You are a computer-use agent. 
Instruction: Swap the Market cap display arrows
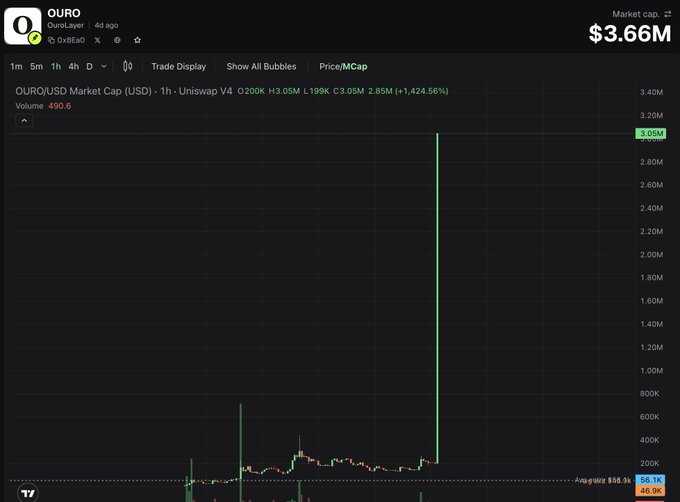coord(667,14)
